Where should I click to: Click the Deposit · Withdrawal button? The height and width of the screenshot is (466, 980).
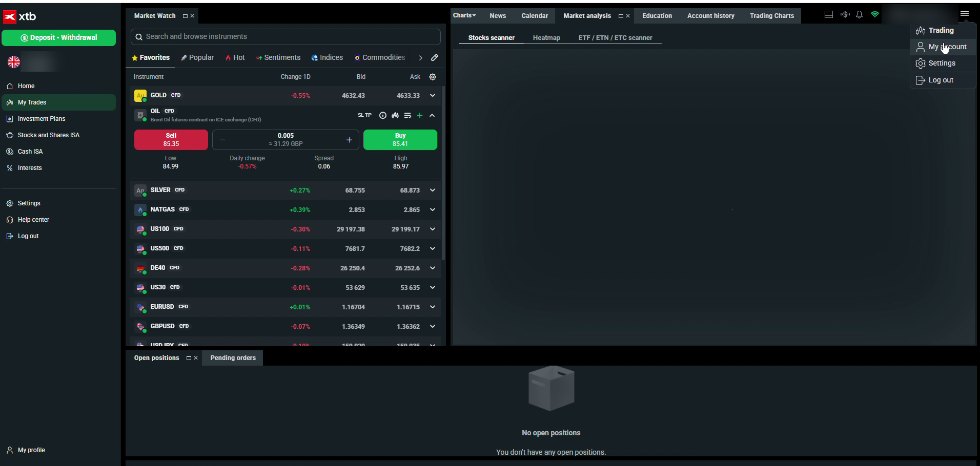(x=58, y=38)
